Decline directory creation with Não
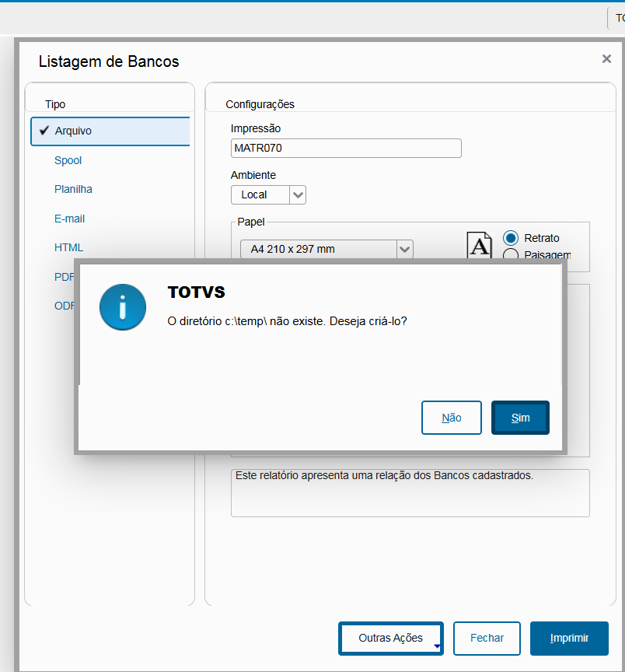 tap(452, 418)
